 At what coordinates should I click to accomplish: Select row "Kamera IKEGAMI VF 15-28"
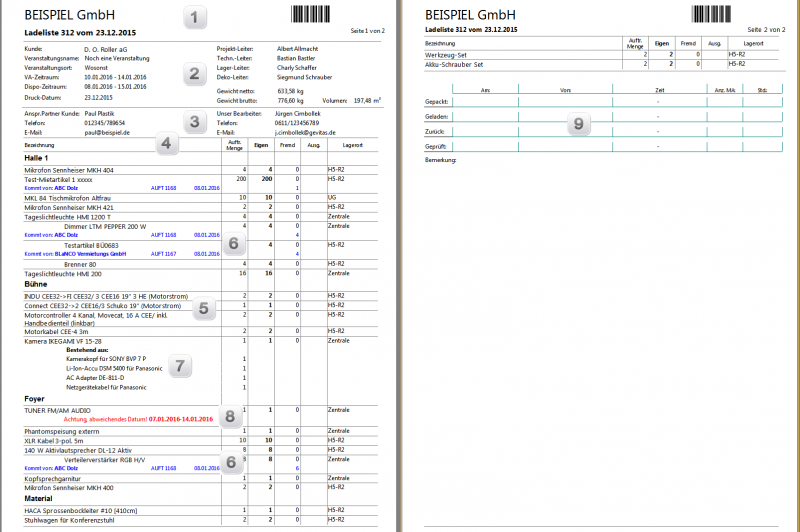pos(201,341)
